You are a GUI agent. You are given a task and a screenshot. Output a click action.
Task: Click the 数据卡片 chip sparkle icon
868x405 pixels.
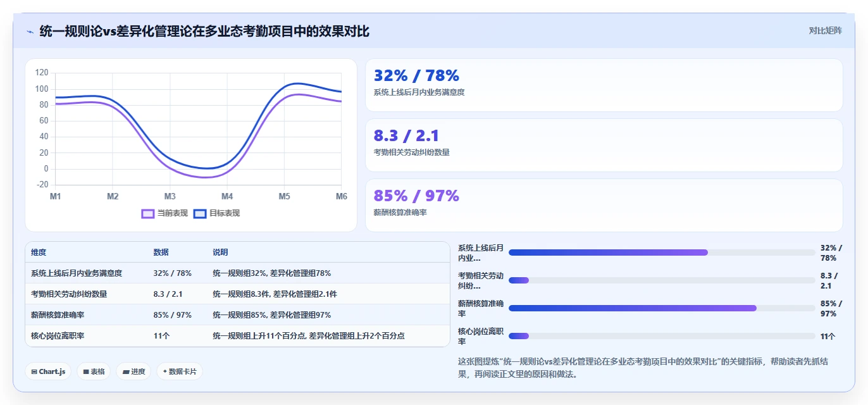point(164,371)
